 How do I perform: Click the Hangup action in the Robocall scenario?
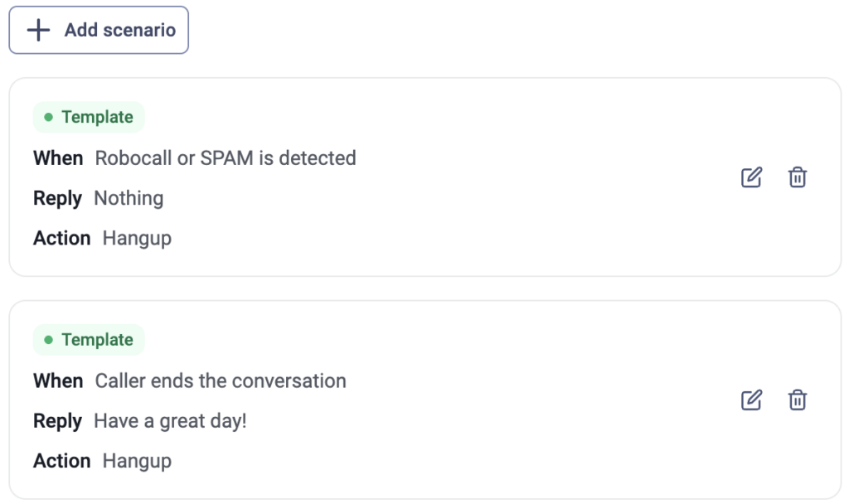(137, 238)
